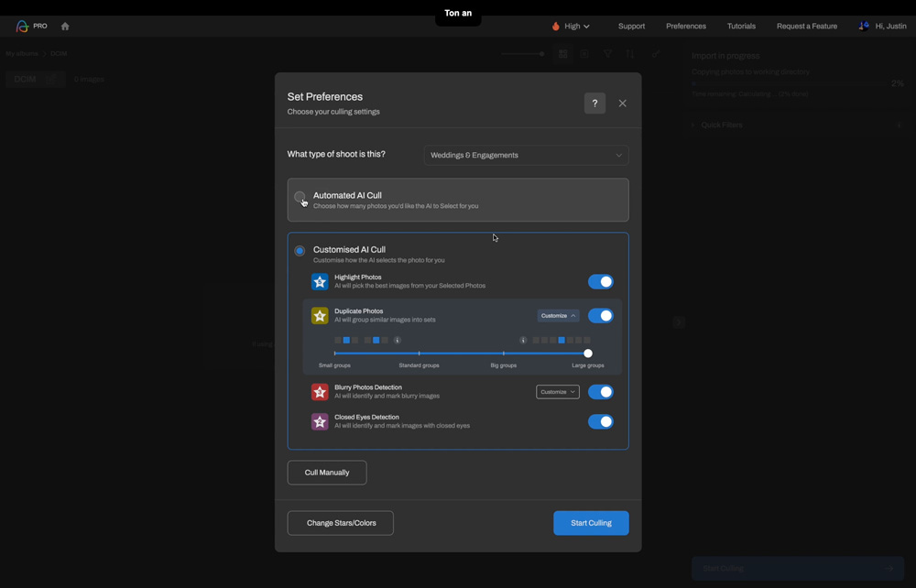Open the Tutorials menu item
Image resolution: width=916 pixels, height=588 pixels.
[x=741, y=27]
